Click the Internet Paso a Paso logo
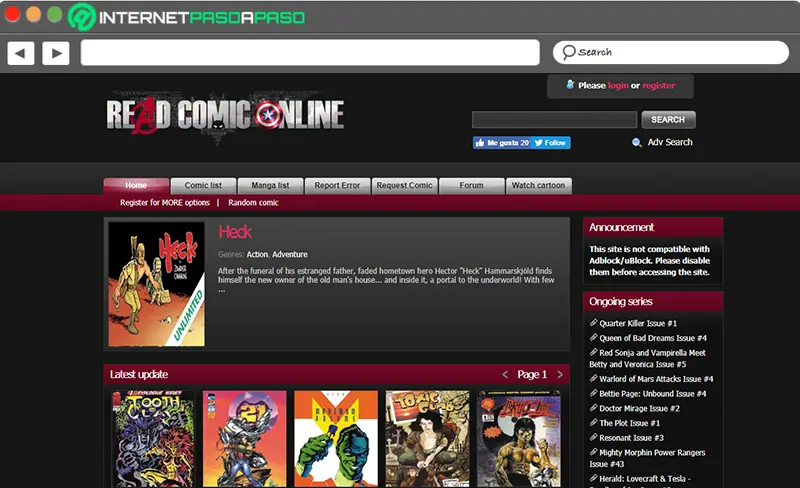 (187, 17)
